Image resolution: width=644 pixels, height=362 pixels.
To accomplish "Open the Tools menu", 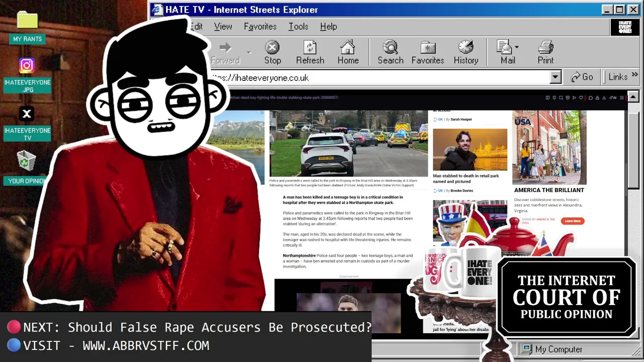I will point(298,27).
